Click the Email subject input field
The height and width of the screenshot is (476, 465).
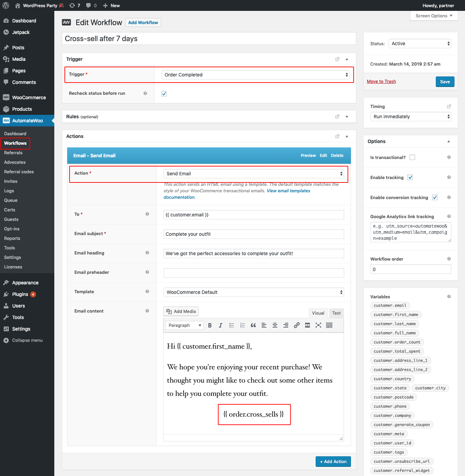(254, 234)
